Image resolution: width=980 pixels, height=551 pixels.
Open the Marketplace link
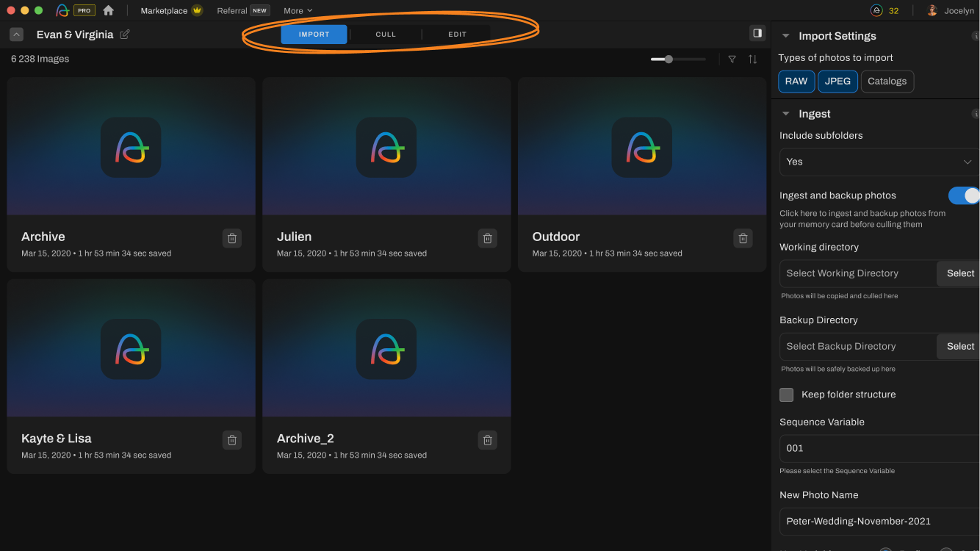[164, 11]
